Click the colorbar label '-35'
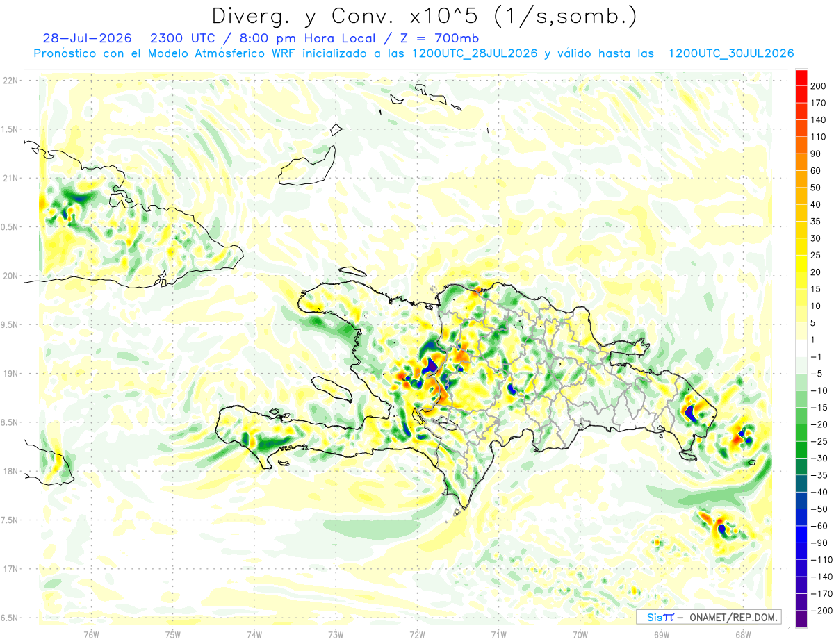This screenshot has width=834, height=644. (821, 475)
